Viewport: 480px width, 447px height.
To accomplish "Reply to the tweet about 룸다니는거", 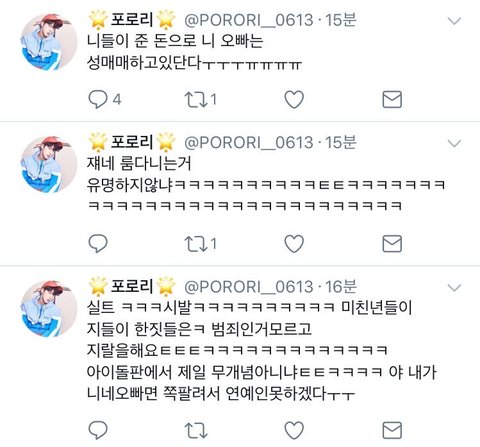I will pos(98,244).
